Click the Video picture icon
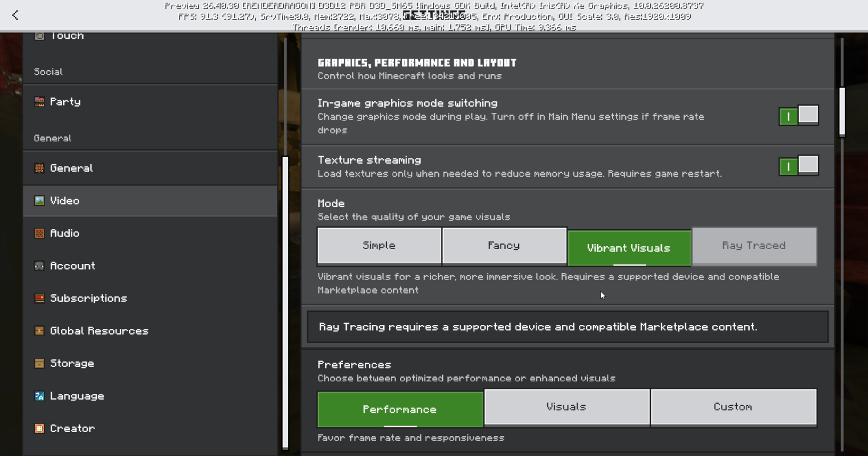Viewport: 868px width, 456px height. [39, 201]
